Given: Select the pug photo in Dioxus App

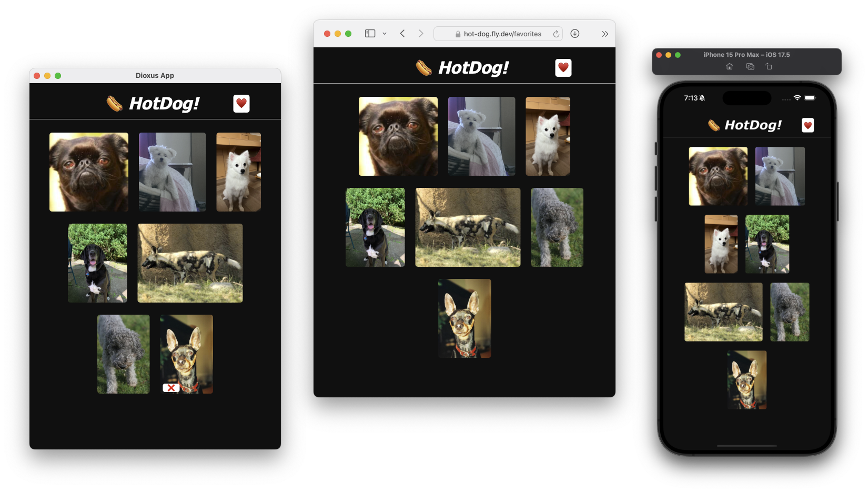Looking at the screenshot, I should [89, 172].
